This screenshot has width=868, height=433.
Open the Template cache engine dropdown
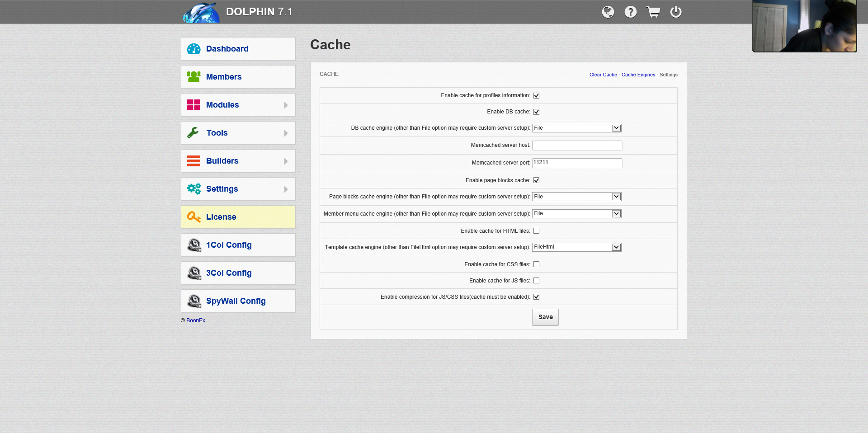576,247
